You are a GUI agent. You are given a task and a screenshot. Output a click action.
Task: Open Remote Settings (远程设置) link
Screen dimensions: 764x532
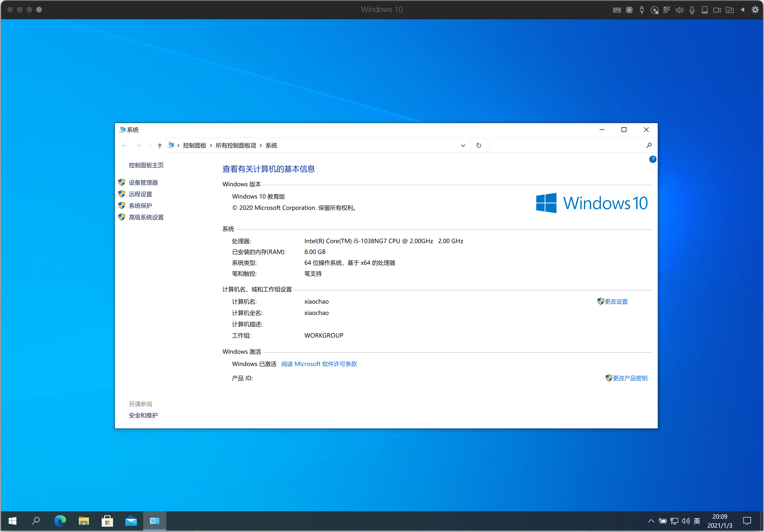(x=141, y=194)
